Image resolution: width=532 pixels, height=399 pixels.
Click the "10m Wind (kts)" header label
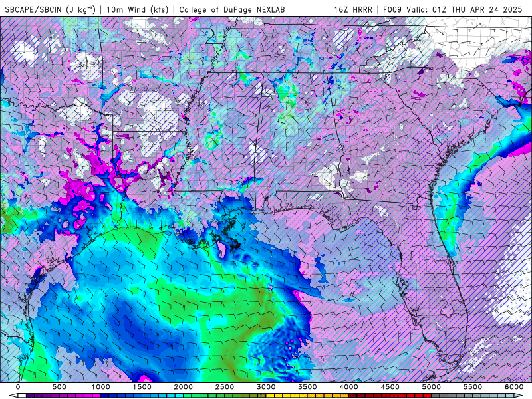[x=138, y=9]
